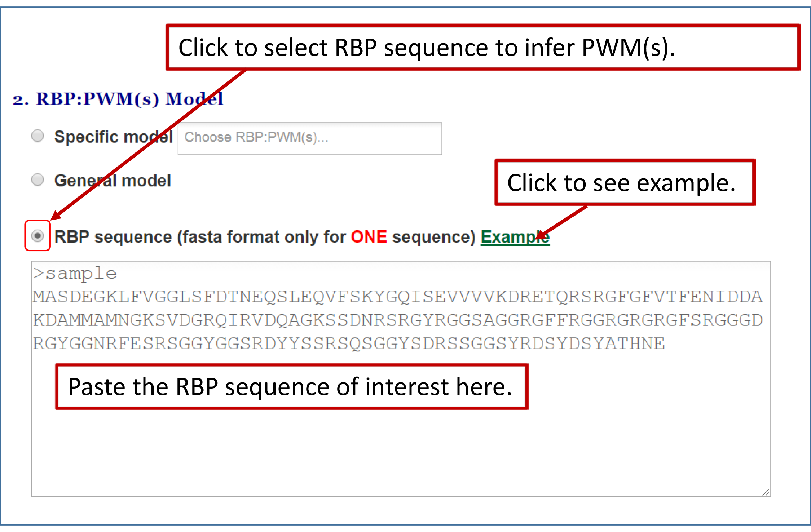811x532 pixels.
Task: Click the 'Click to select RBP sequence' callout
Action: point(483,47)
